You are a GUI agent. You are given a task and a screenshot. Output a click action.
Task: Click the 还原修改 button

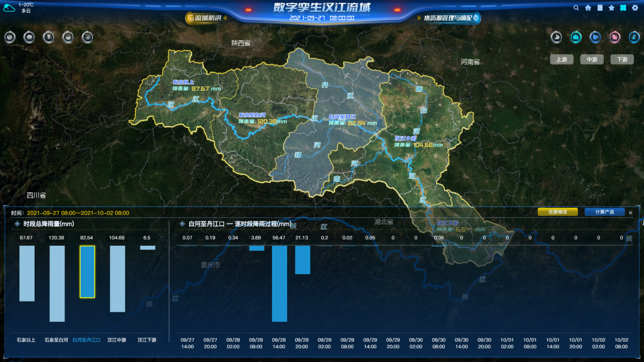(558, 212)
